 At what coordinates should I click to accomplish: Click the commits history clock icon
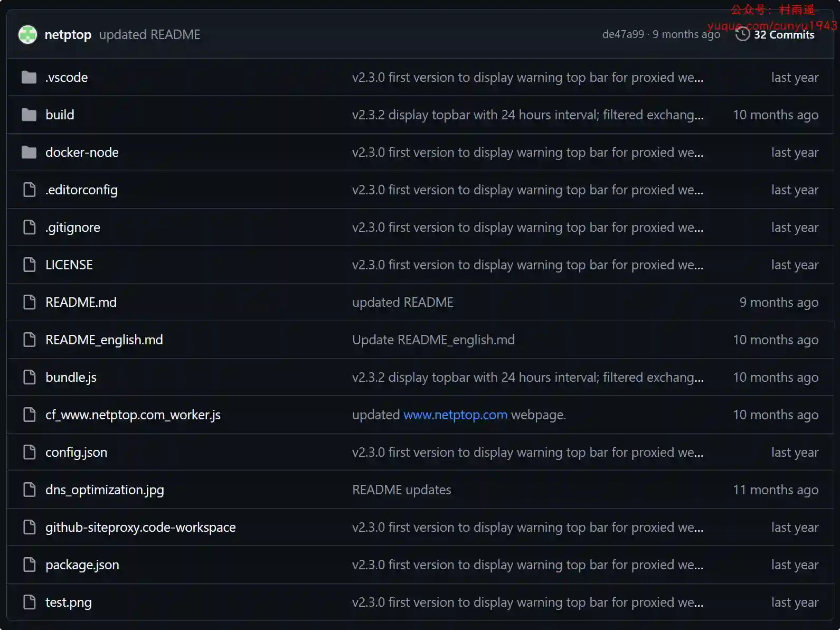(x=742, y=34)
